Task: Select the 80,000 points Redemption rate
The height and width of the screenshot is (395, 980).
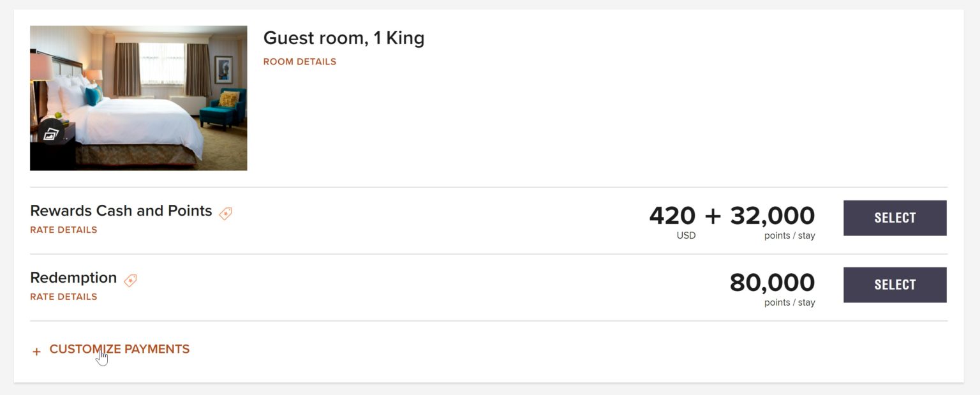Action: pyautogui.click(x=895, y=285)
